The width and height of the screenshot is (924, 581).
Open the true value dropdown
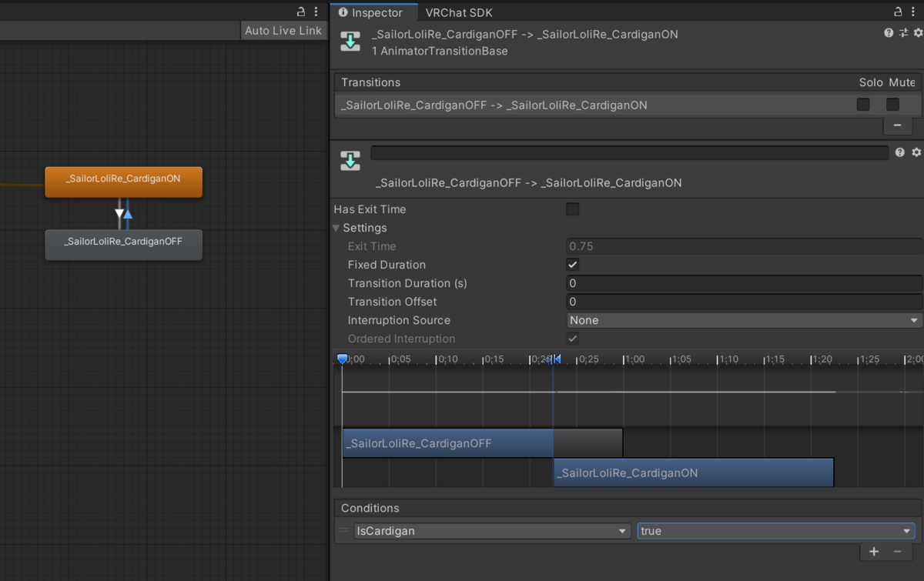776,531
